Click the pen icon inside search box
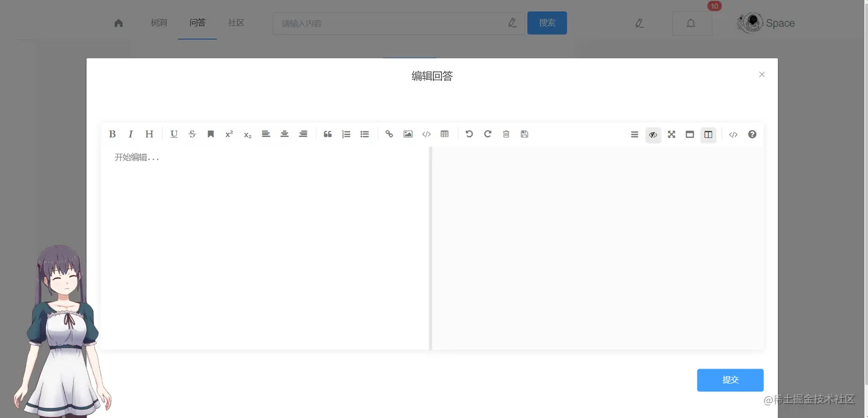The height and width of the screenshot is (418, 868). pyautogui.click(x=513, y=23)
